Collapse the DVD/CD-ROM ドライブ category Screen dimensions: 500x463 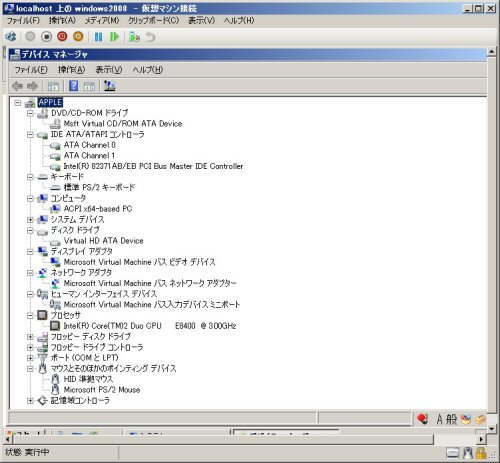click(30, 113)
